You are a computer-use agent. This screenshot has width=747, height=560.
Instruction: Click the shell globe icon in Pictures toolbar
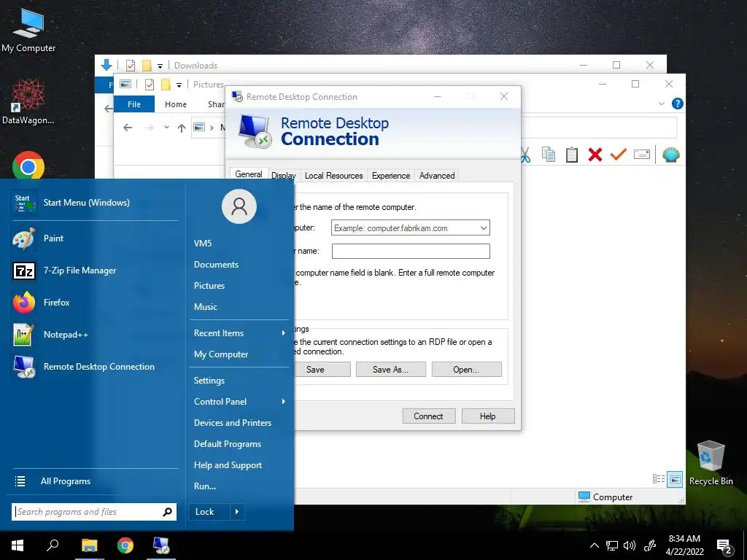[671, 155]
